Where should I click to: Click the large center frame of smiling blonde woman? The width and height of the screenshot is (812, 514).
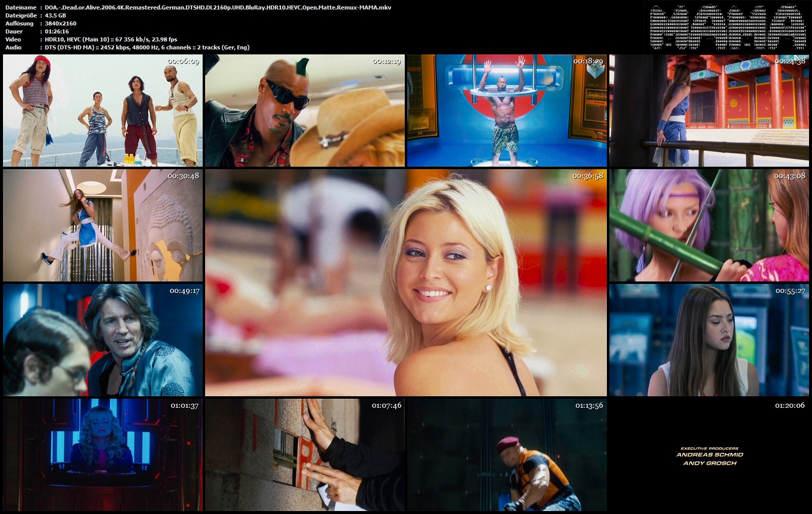[x=406, y=282]
